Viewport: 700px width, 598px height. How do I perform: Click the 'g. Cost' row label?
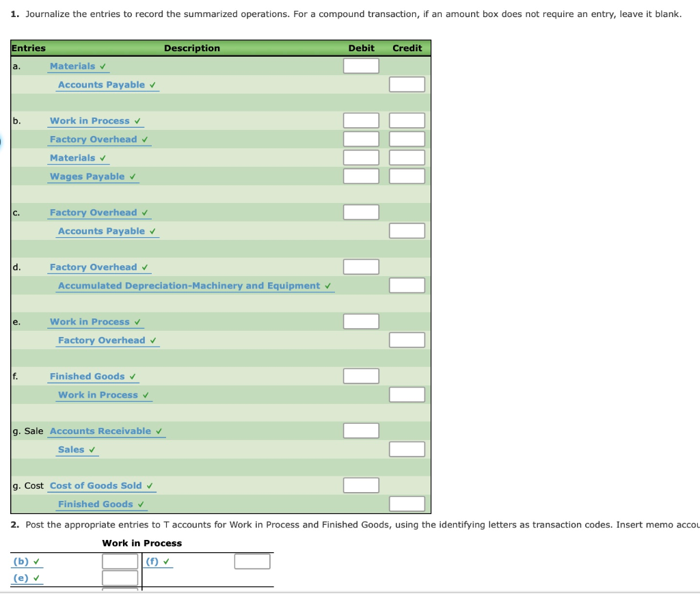[28, 485]
